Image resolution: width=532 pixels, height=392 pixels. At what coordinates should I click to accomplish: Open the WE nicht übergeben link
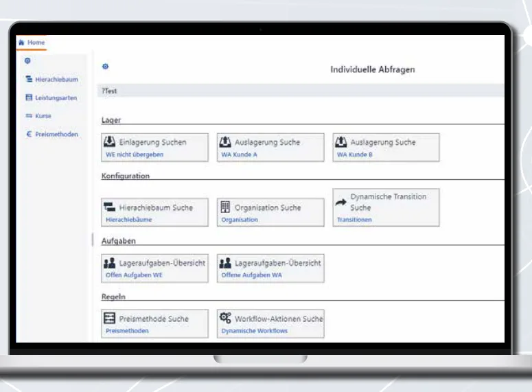(135, 154)
